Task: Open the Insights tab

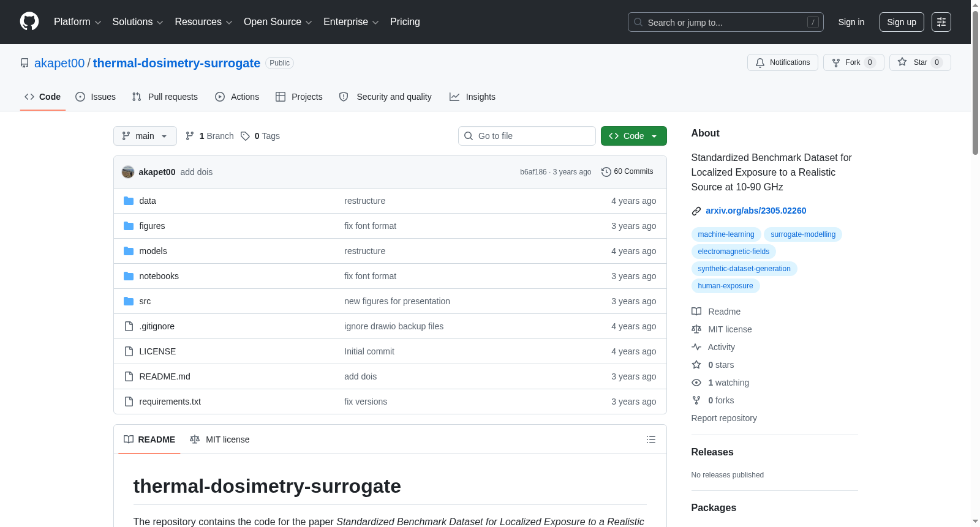Action: tap(472, 97)
